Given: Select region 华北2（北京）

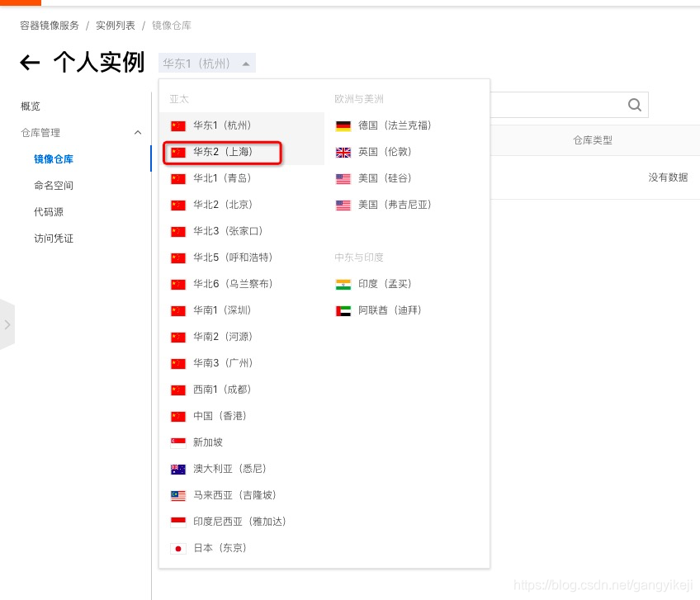Looking at the screenshot, I should click(242, 205).
